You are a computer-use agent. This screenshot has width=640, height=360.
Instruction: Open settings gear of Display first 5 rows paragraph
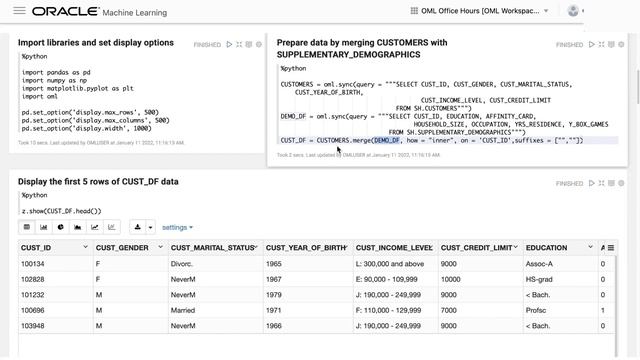[621, 183]
